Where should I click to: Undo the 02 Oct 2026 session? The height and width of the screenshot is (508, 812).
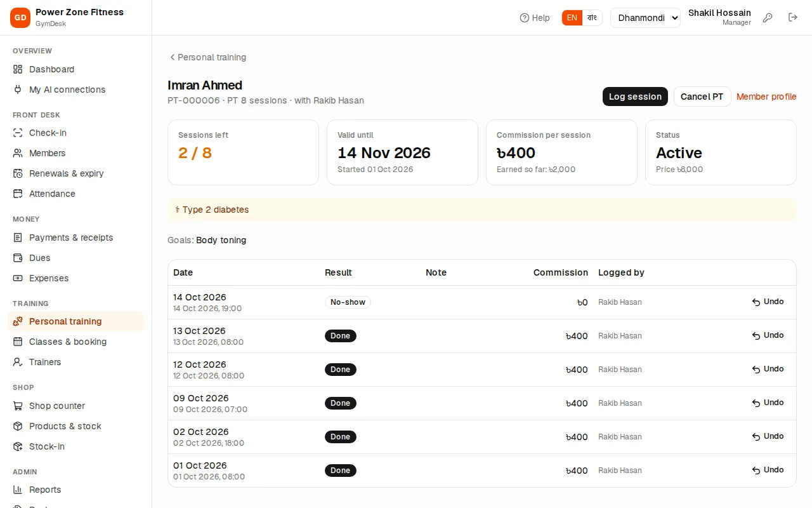768,436
